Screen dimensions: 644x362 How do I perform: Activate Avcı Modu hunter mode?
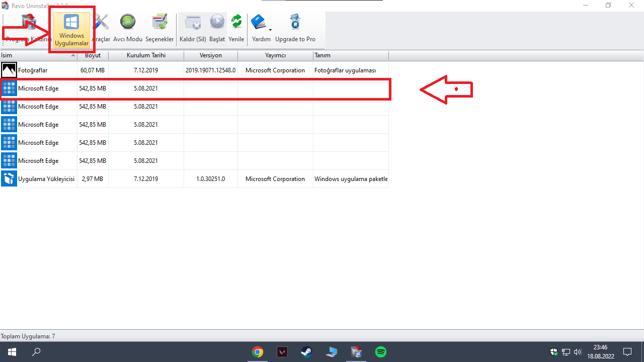tap(128, 29)
